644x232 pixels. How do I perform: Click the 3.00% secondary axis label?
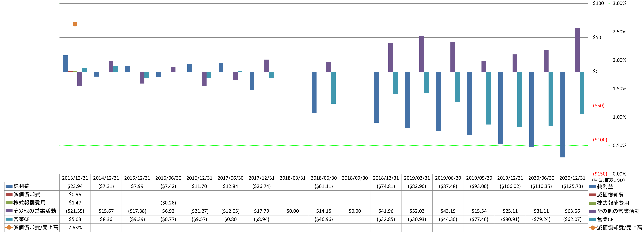point(619,3)
